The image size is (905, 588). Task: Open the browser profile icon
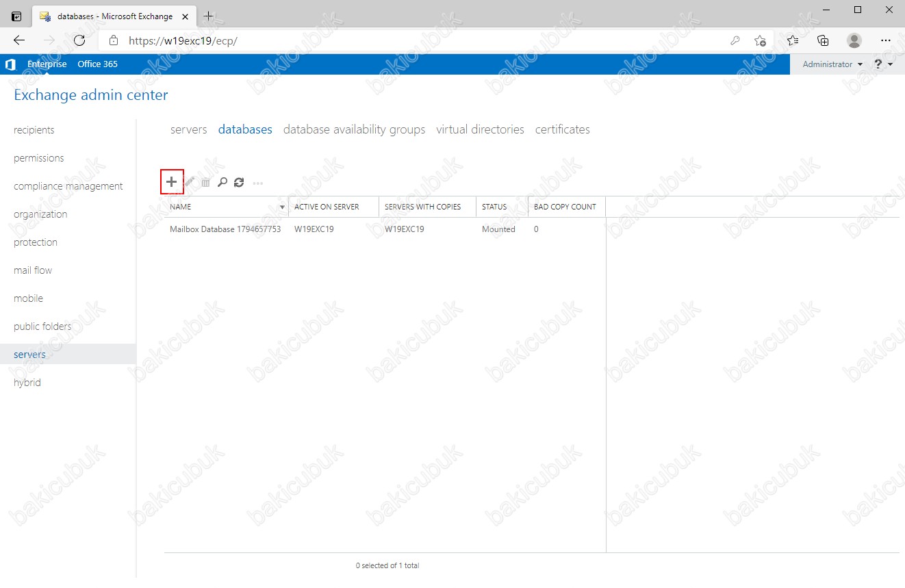click(x=854, y=40)
